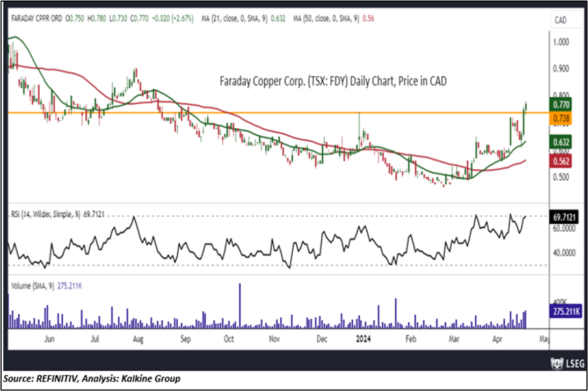Click the blue 275.211K volume tag

[566, 312]
